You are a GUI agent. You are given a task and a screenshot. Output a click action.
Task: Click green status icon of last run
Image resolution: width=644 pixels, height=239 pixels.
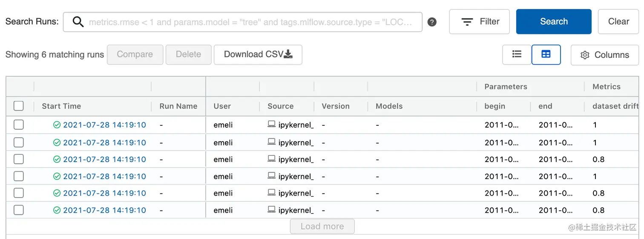57,210
